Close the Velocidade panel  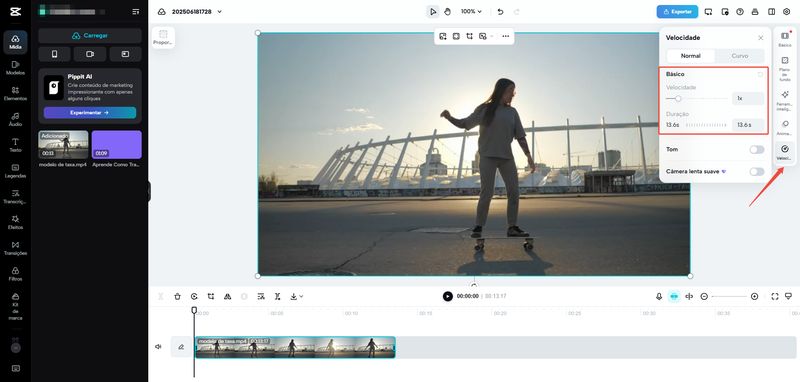click(761, 38)
